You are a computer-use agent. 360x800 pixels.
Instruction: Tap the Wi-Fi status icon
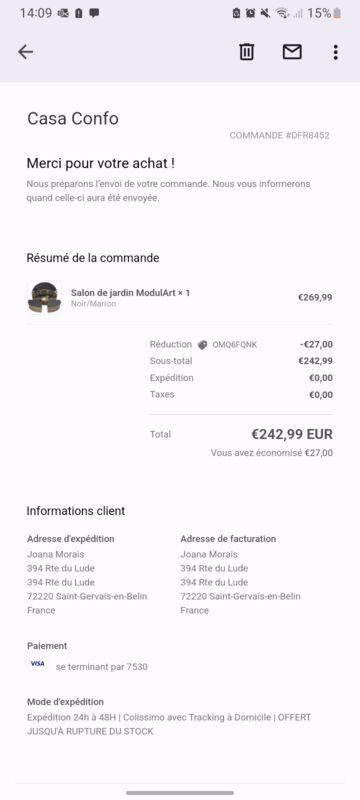[282, 13]
